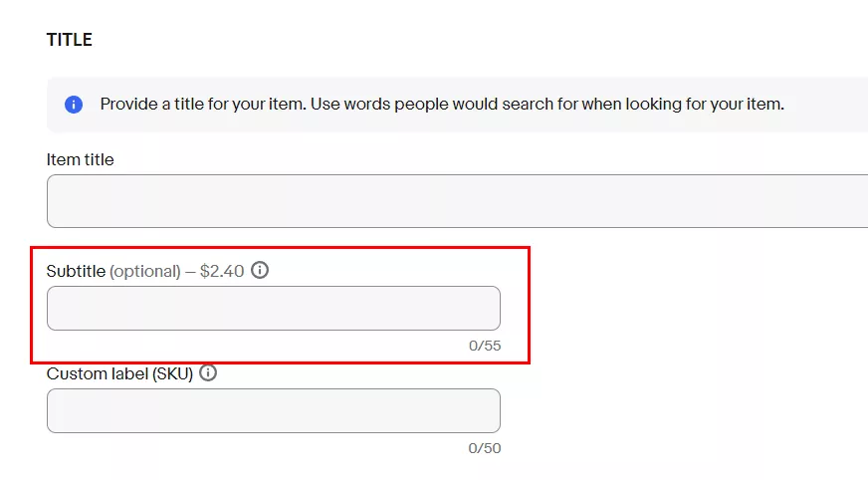The height and width of the screenshot is (480, 868).
Task: Click the gray info banner background
Action: pyautogui.click(x=457, y=105)
